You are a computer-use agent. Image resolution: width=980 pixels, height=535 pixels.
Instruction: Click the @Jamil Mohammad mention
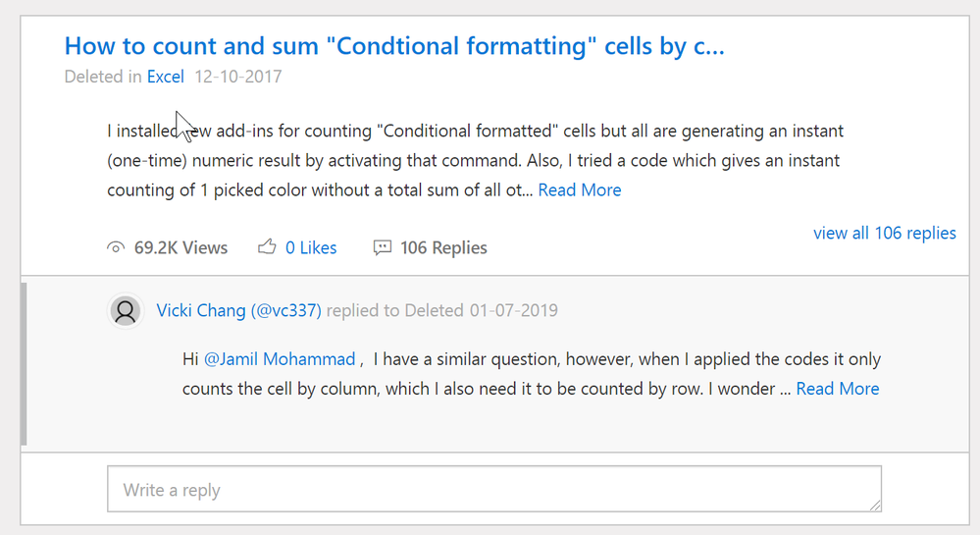click(280, 360)
